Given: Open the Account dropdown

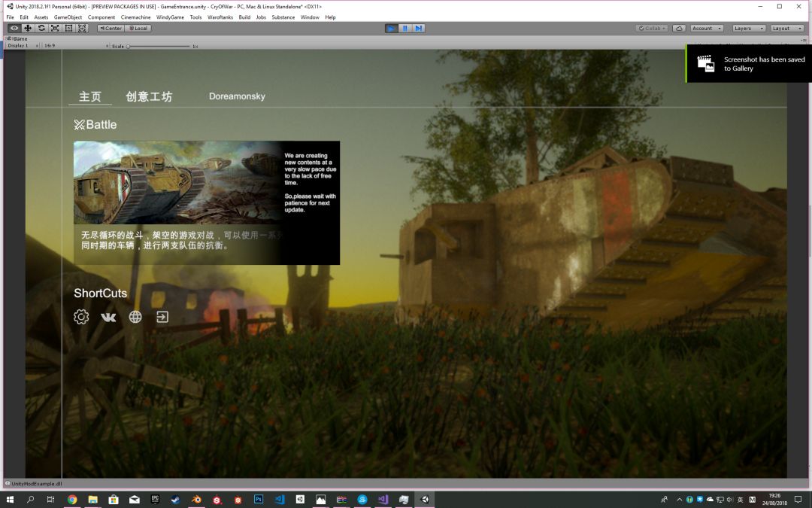Looking at the screenshot, I should click(x=706, y=29).
